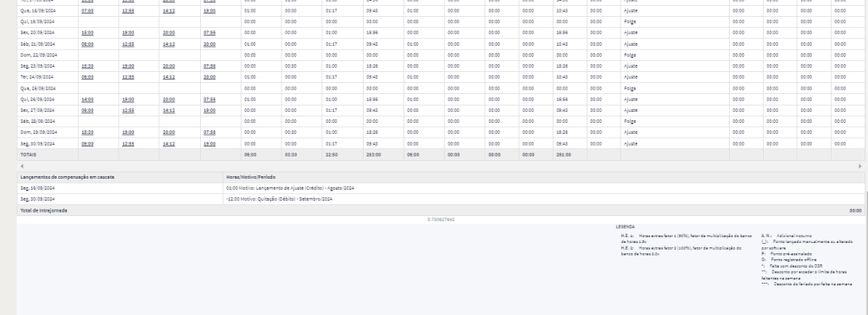Open the 14:12 entry in the Qua, 18/09/2024 row

pyautogui.click(x=169, y=10)
